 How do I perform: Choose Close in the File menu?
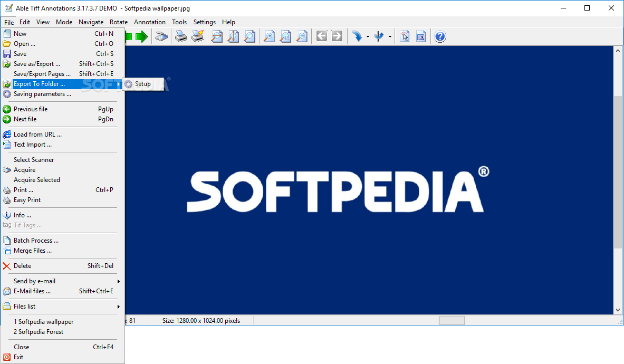(63, 347)
